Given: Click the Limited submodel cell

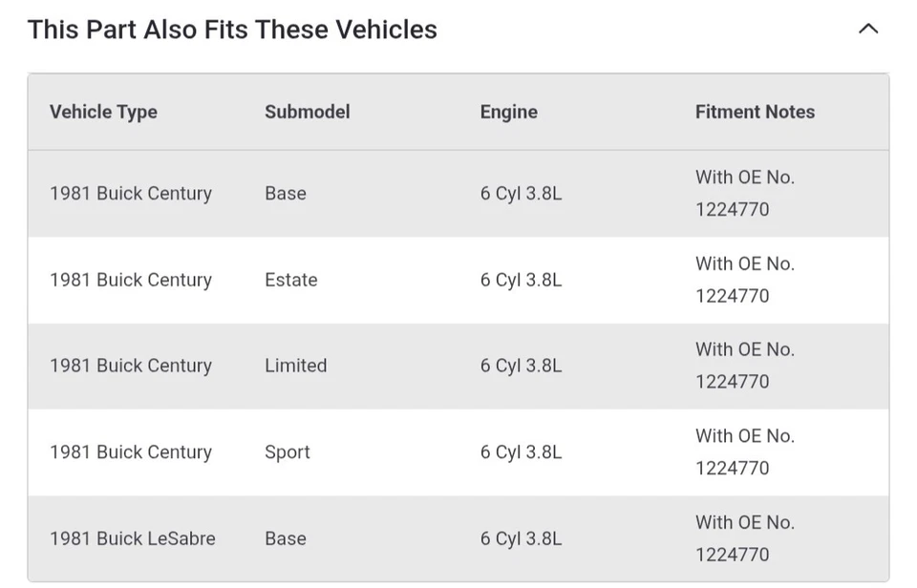Looking at the screenshot, I should (x=295, y=367).
